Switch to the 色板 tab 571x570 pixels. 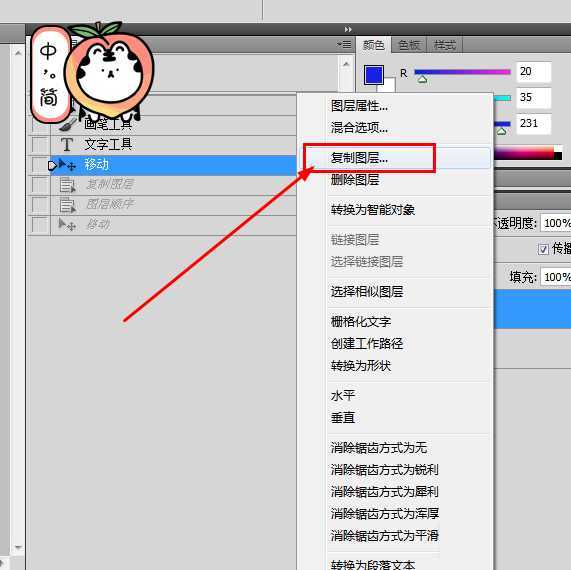pos(409,45)
